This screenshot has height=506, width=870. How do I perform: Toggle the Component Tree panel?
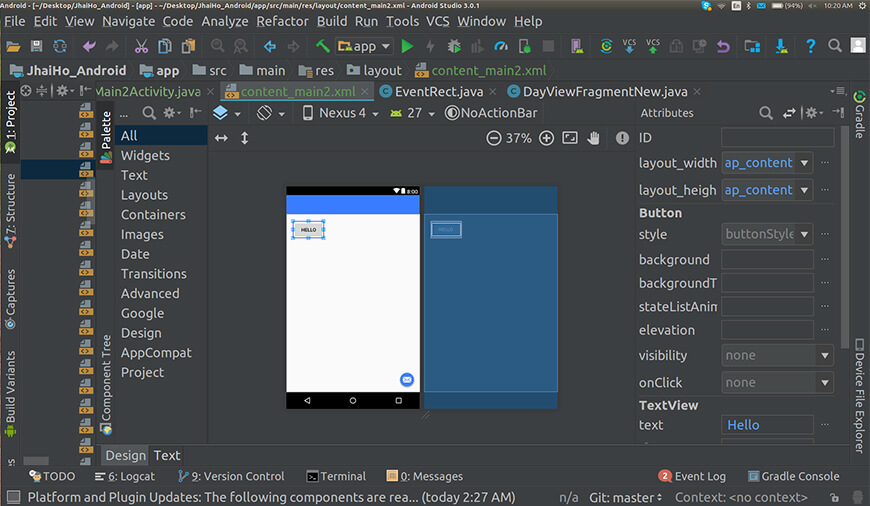[x=106, y=384]
